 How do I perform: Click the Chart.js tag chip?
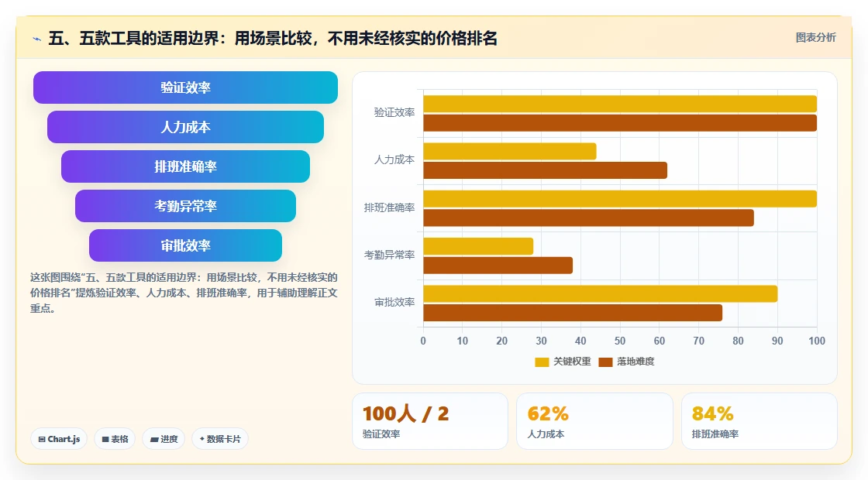tap(59, 439)
